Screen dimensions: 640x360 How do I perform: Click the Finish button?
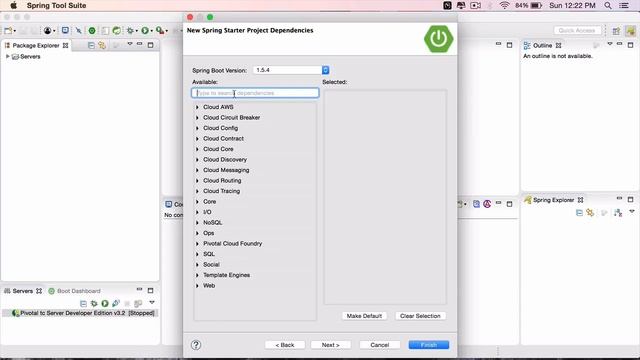429,345
